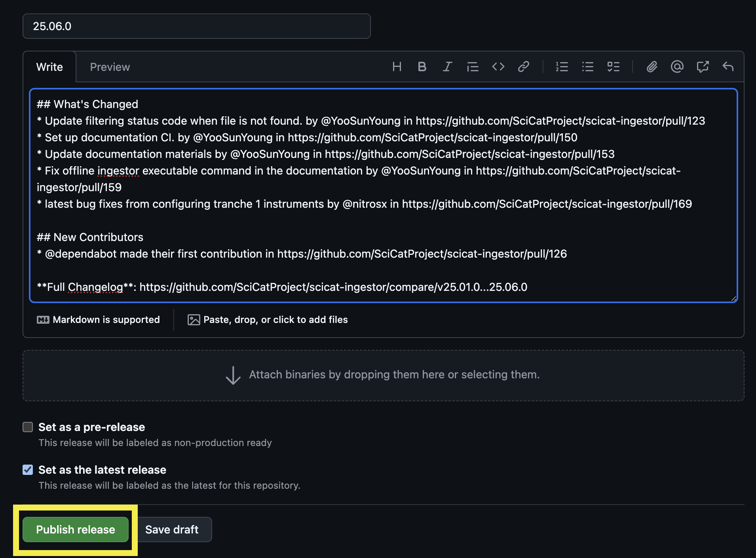The image size is (756, 558).
Task: Enable Set as a pre-release checkbox
Action: pos(28,427)
